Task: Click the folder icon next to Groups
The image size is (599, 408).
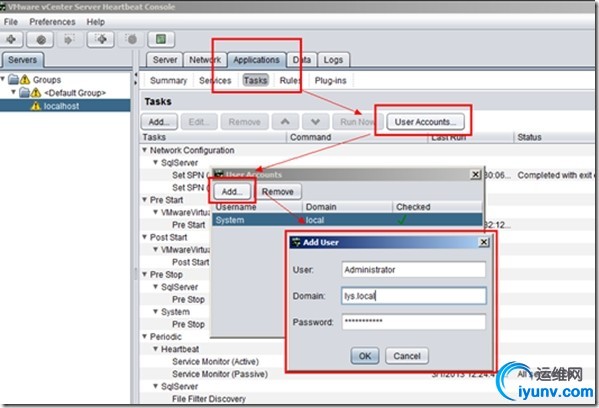Action: 13,79
